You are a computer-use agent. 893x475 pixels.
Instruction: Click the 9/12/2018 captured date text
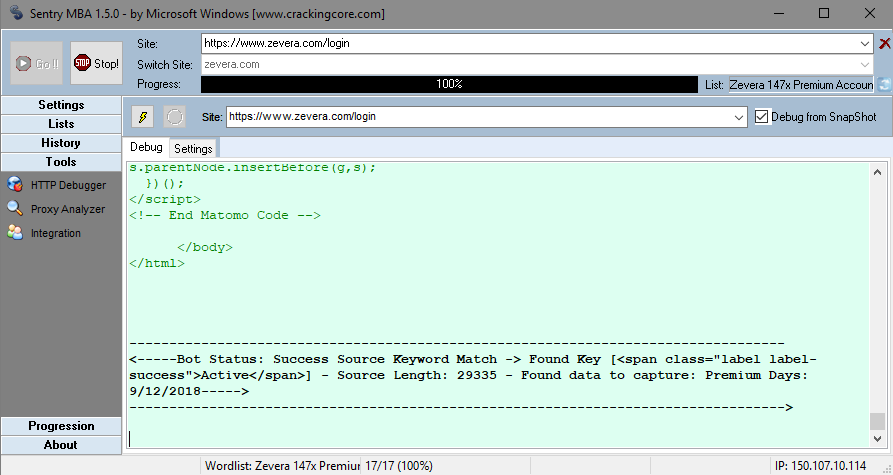[x=165, y=391]
